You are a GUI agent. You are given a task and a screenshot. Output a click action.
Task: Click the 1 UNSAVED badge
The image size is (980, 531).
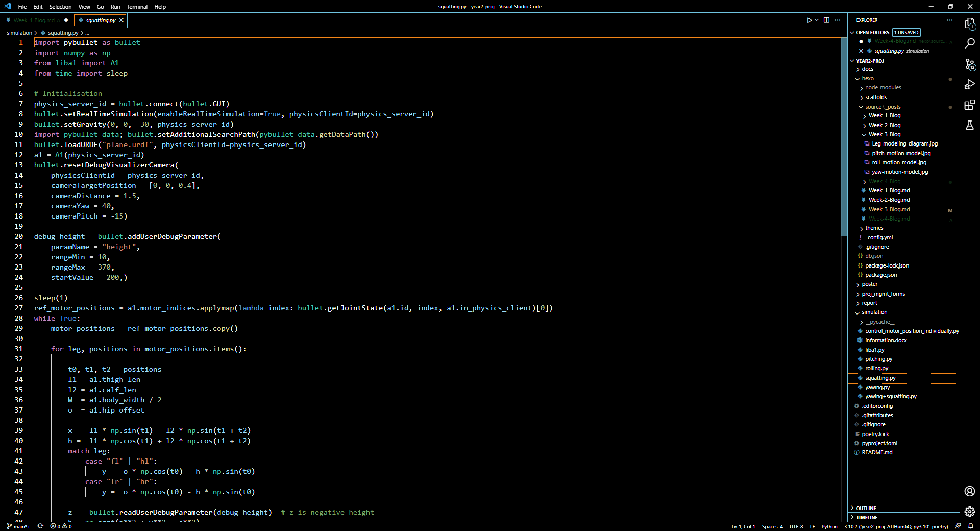coord(906,32)
